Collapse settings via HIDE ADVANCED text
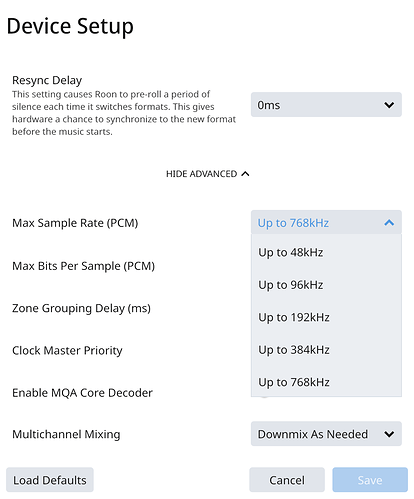The height and width of the screenshot is (499, 414). pyautogui.click(x=201, y=174)
